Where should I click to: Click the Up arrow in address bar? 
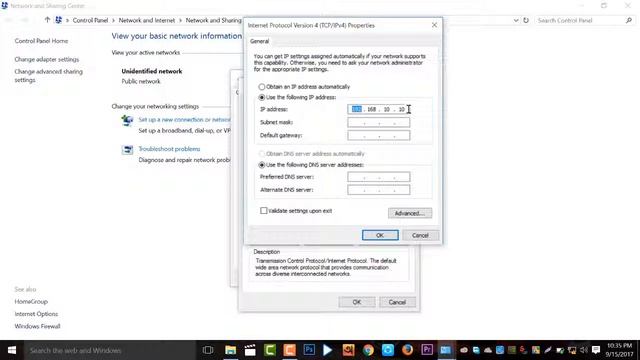pyautogui.click(x=47, y=20)
